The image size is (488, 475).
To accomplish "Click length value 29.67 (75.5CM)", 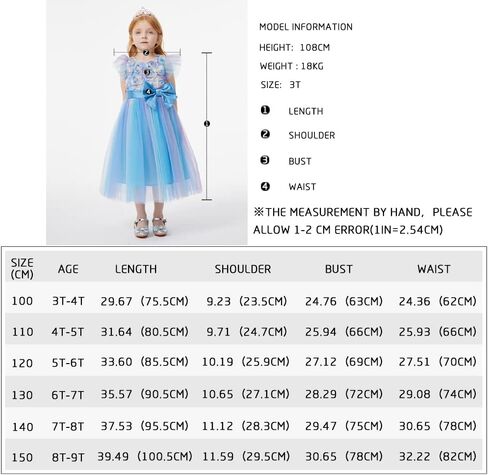I will pyautogui.click(x=145, y=301).
